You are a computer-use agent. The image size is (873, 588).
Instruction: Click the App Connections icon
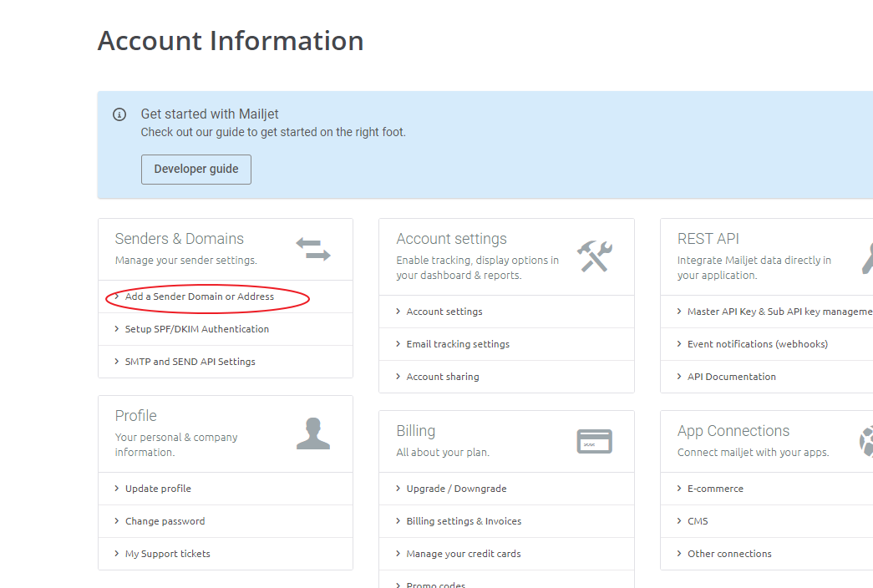[866, 441]
